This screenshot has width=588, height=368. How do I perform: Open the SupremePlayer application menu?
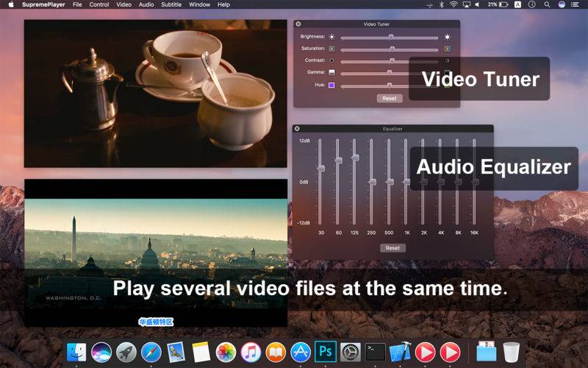tap(43, 4)
